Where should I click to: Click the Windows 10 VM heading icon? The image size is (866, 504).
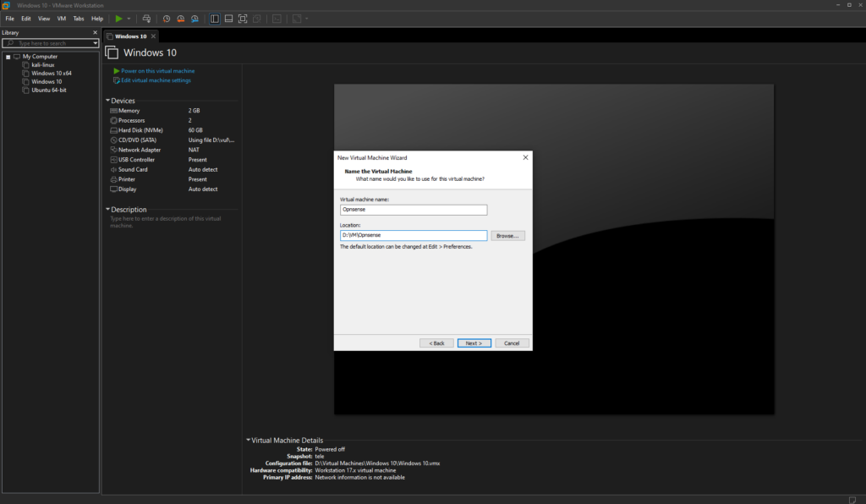pos(112,52)
